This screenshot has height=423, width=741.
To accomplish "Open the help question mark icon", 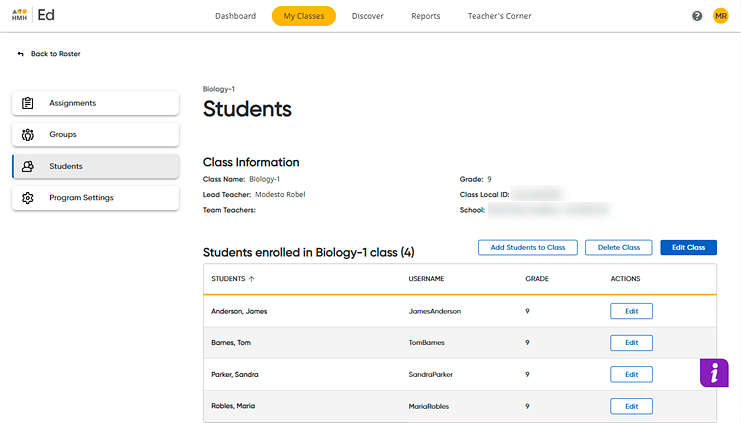I will (697, 16).
